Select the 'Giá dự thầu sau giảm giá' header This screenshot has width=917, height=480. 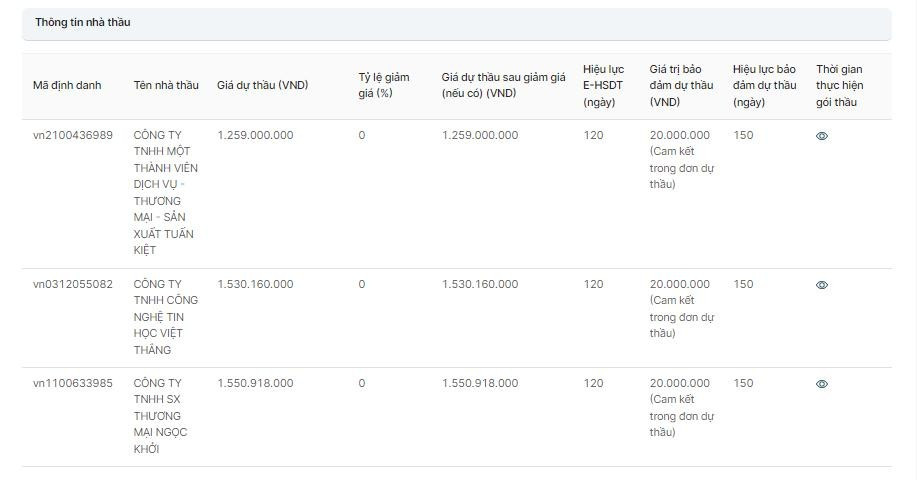tap(503, 85)
